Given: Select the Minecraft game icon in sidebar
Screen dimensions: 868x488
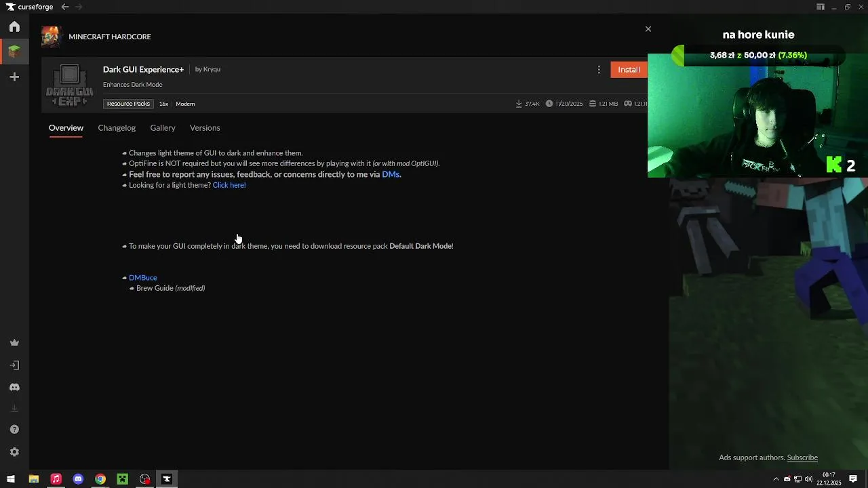Looking at the screenshot, I should 14,52.
